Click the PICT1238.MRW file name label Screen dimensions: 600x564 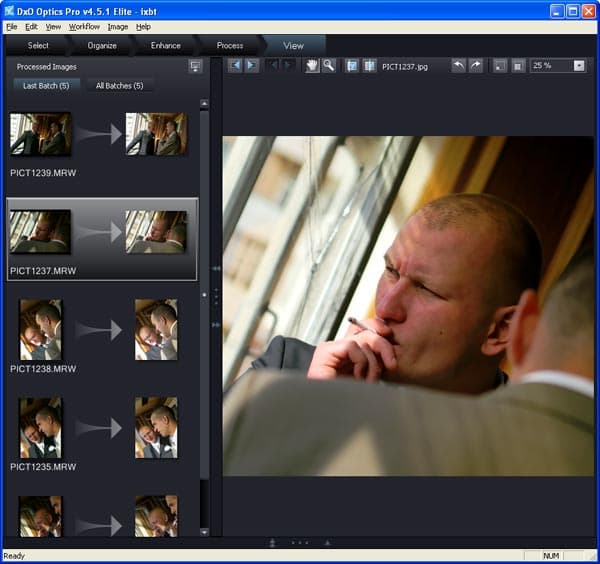(43, 369)
